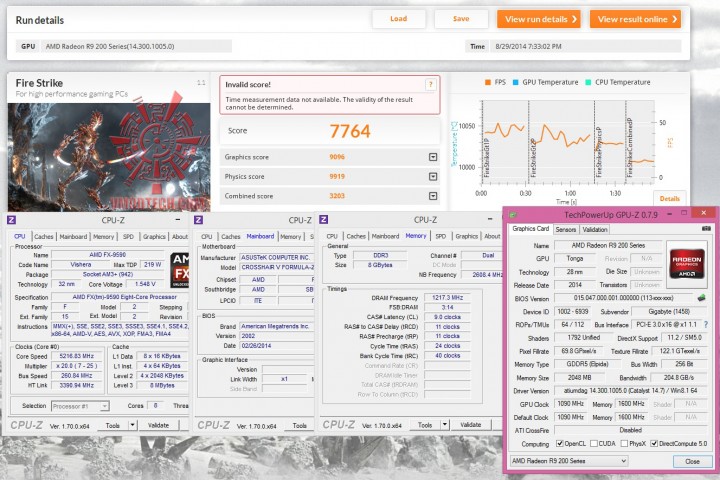Click the Z icon of the Memory CPU-Z window
Screen dimensions: 720x480
[323, 220]
